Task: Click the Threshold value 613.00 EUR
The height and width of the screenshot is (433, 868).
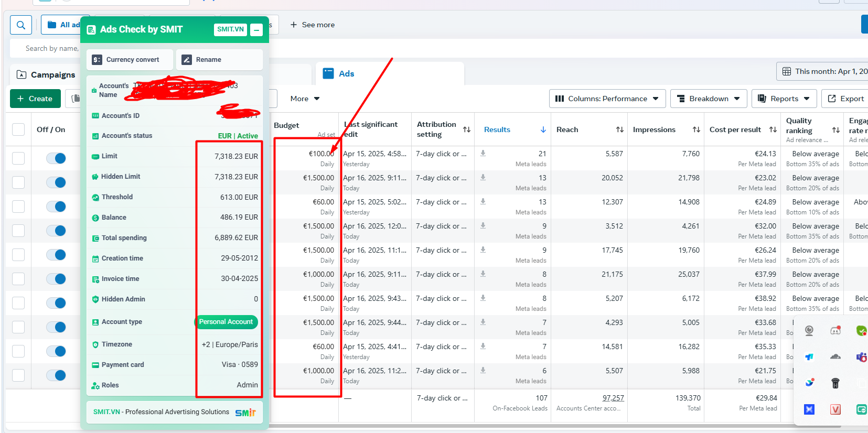Action: (x=239, y=197)
